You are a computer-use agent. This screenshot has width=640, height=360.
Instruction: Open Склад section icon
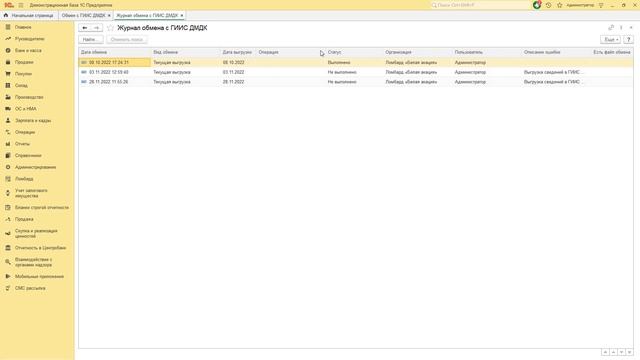(x=8, y=86)
